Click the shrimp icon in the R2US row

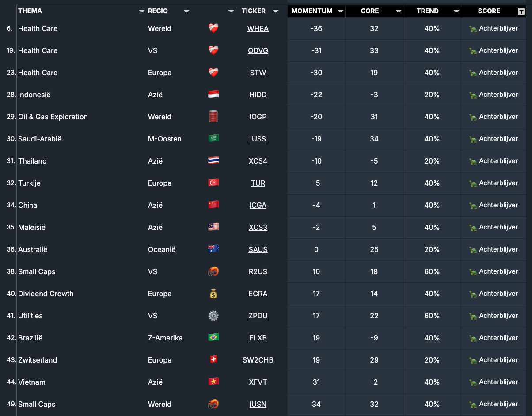click(x=213, y=271)
